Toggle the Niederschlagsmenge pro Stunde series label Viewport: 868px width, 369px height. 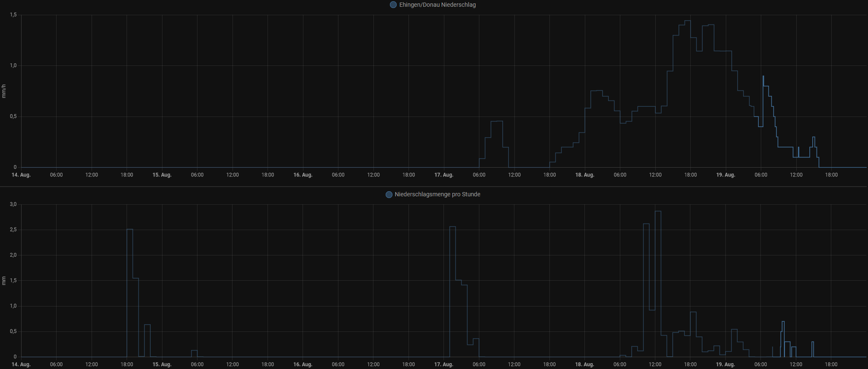tap(437, 195)
